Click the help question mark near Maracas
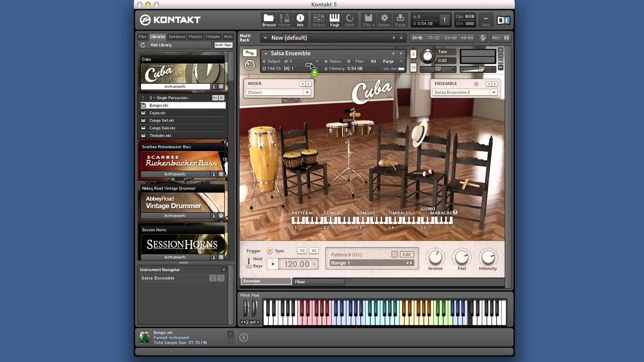 pyautogui.click(x=455, y=212)
